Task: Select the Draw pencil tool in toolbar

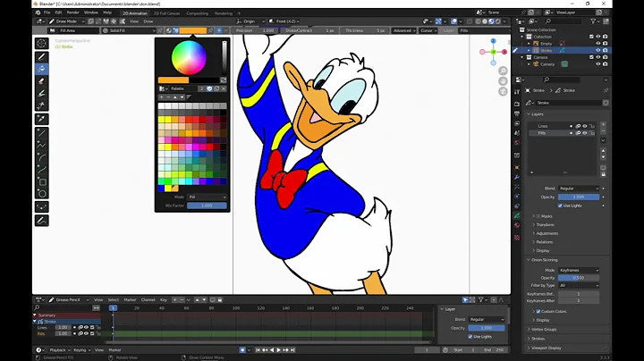Action: 41,56
